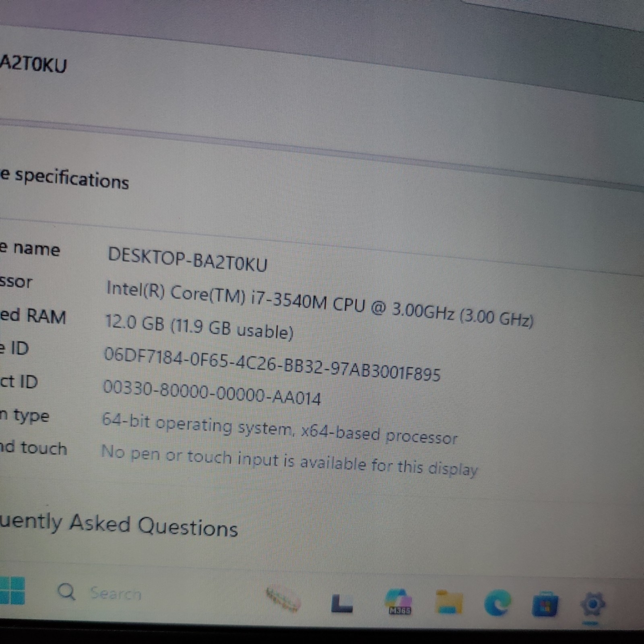Open Task View from the taskbar
The height and width of the screenshot is (644, 644).
coord(342,604)
